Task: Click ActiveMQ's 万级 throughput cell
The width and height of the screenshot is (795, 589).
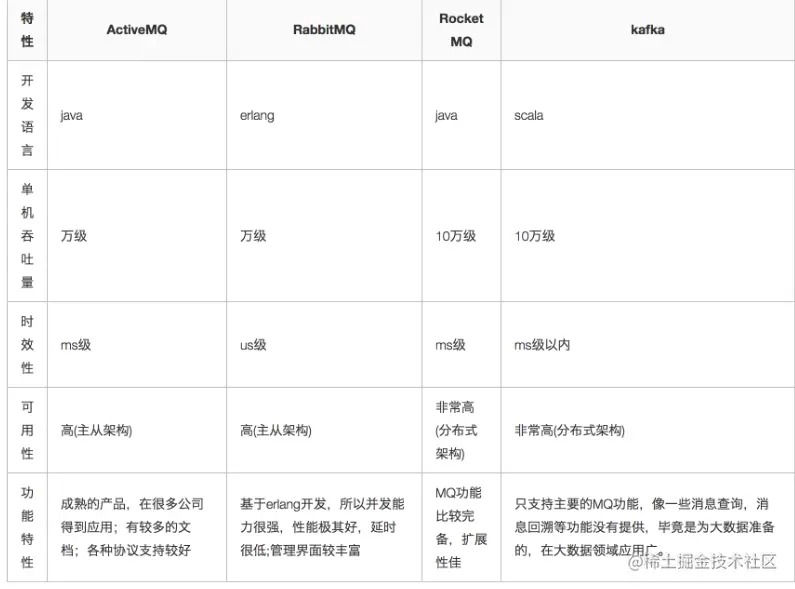Action: point(137,236)
